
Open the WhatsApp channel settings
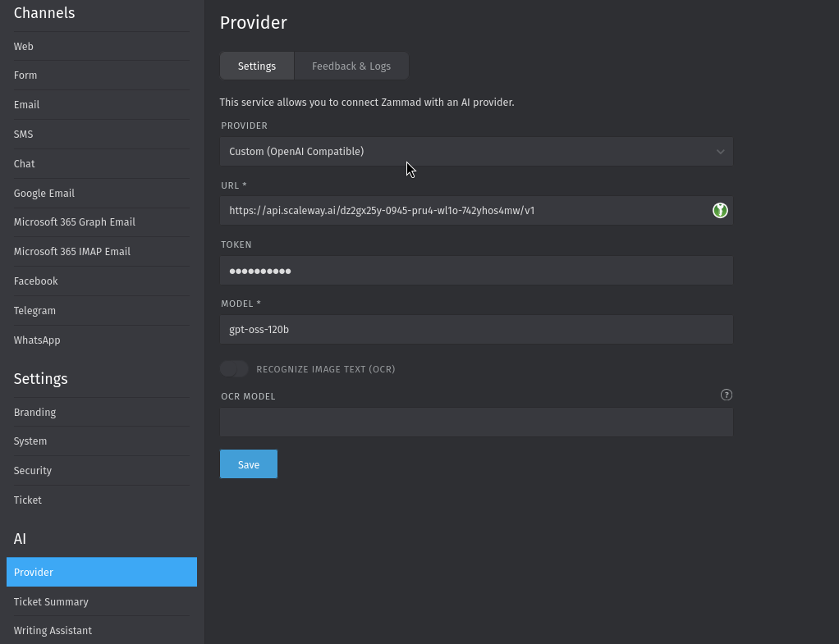[37, 340]
